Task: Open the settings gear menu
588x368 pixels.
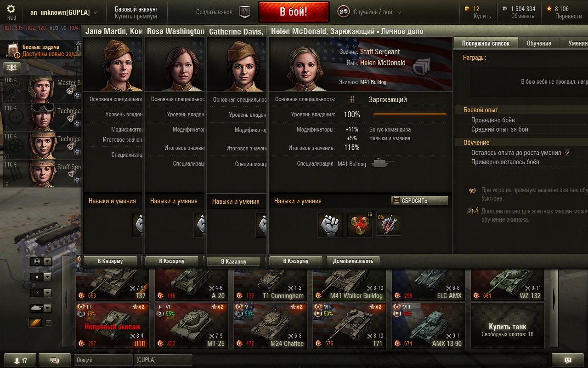Action: point(11,9)
